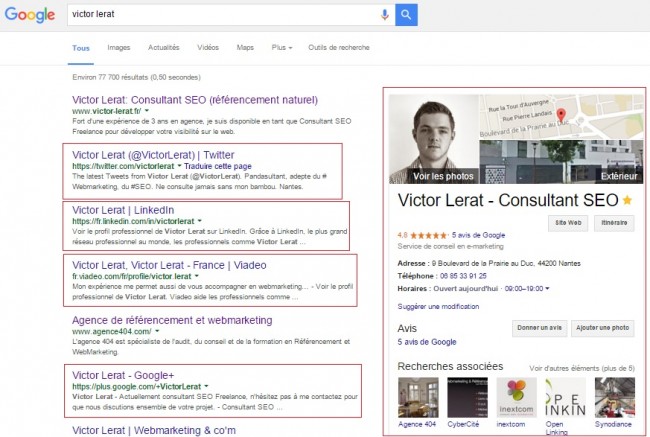The height and width of the screenshot is (437, 650).
Task: Open the Extérieur street photo
Action: 561,162
